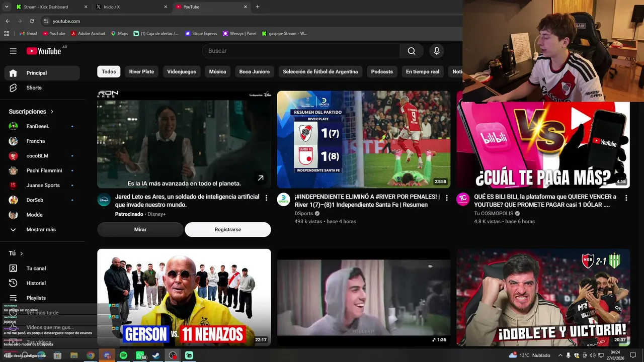Select the Música filter chip

click(218, 72)
